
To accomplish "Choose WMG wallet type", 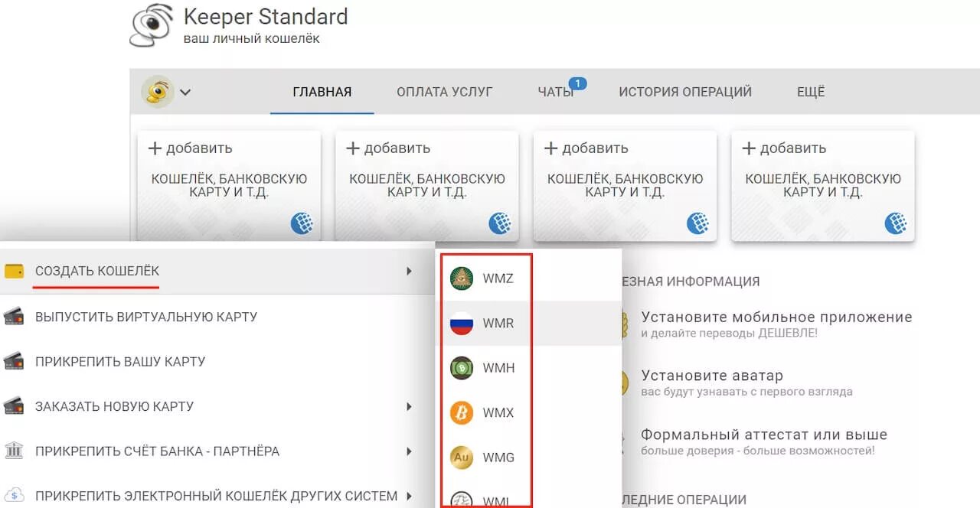I will click(528, 458).
